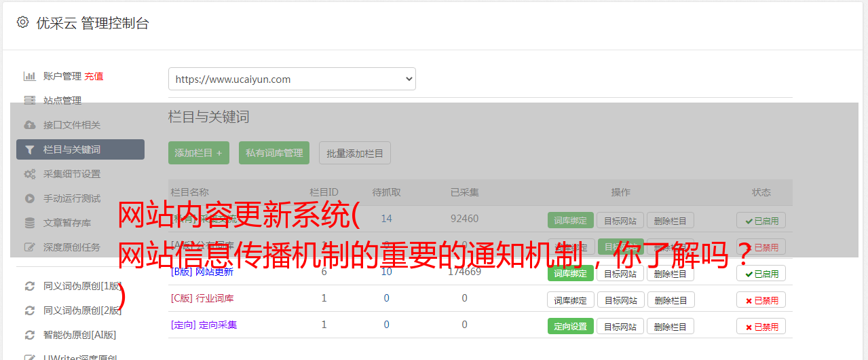
Task: Click the refresh icon for 智能伪原创[AI版]
Action: [30, 335]
